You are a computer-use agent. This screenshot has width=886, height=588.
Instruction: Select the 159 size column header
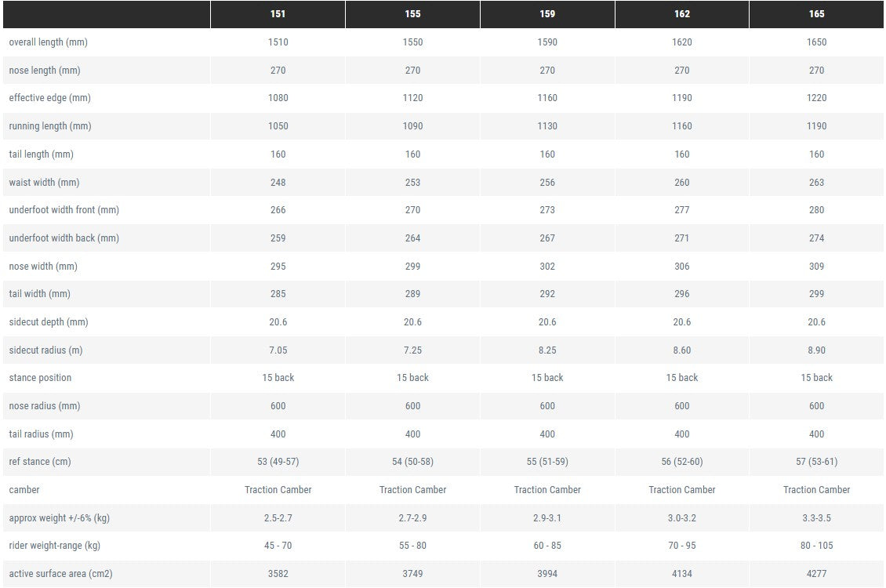pyautogui.click(x=547, y=14)
